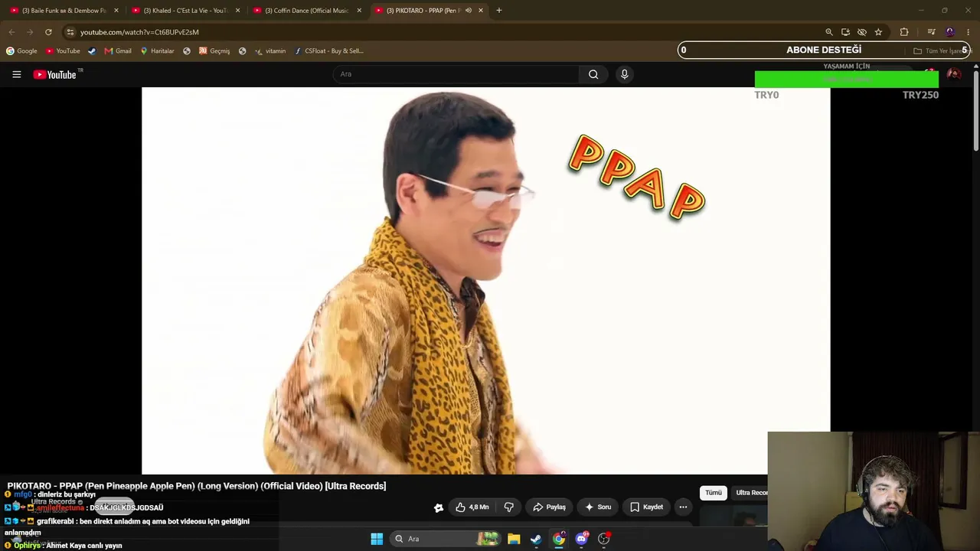Navigate back in the browser
The height and width of the screenshot is (551, 980).
coord(11,32)
